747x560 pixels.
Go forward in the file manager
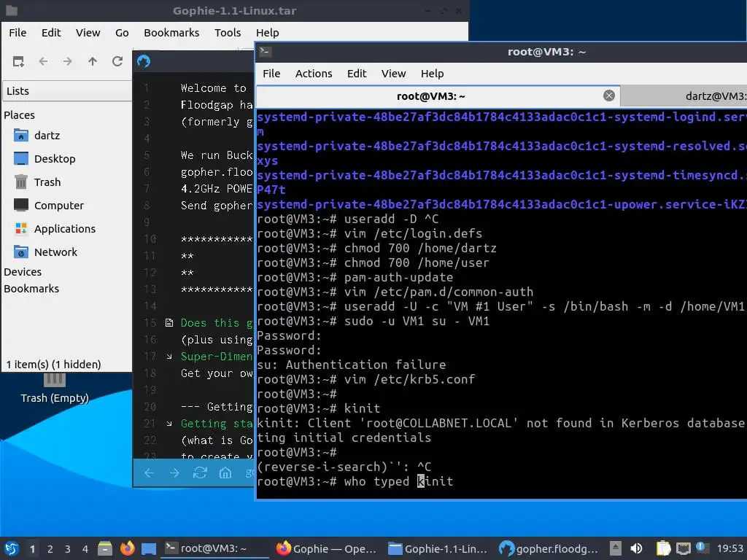tap(68, 61)
